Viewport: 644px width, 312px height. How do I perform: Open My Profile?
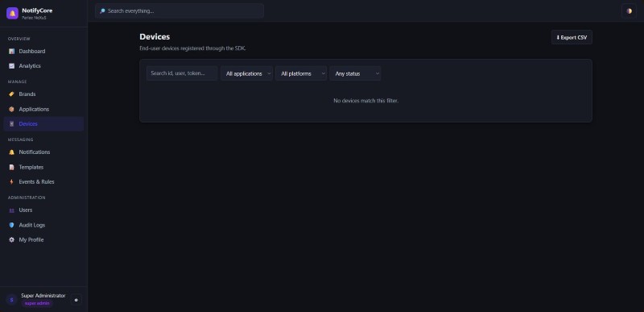(43, 239)
